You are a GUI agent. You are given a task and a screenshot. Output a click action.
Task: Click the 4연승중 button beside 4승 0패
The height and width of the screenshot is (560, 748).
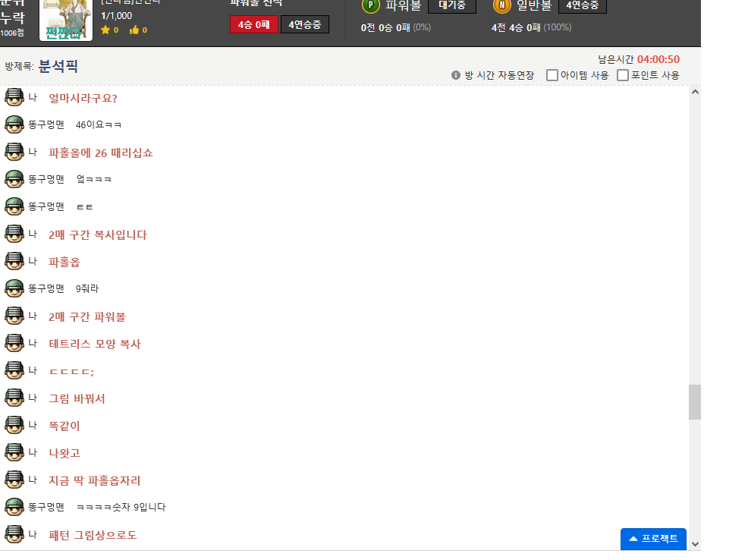point(305,25)
